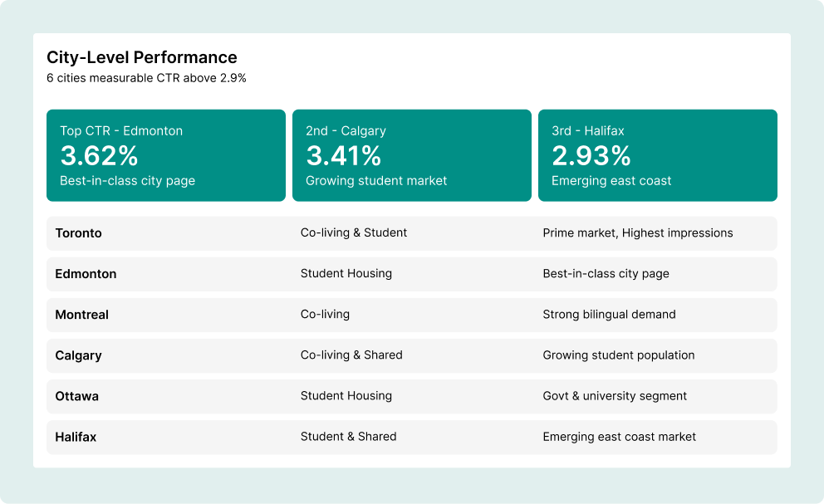
Task: Click the 3.62% CTR value
Action: click(99, 155)
